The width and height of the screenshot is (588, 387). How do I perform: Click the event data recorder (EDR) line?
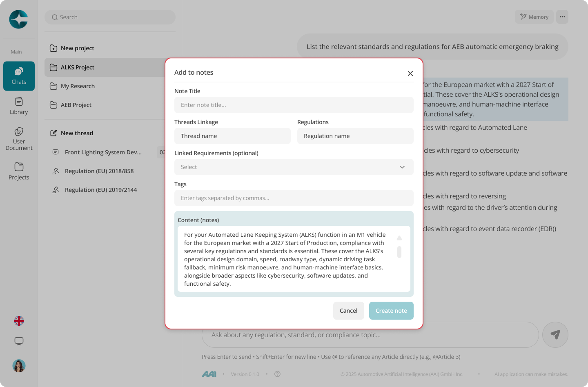point(490,229)
